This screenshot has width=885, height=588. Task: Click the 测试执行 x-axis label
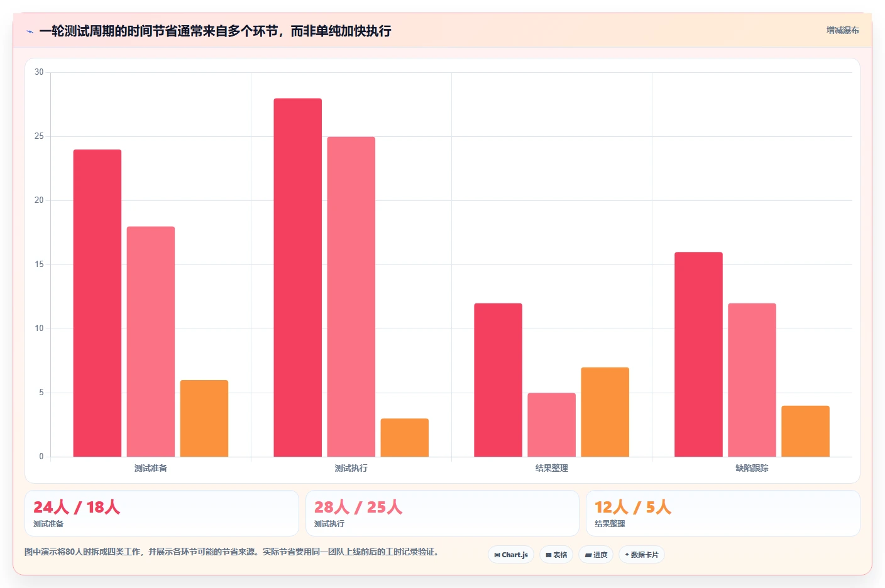[351, 468]
